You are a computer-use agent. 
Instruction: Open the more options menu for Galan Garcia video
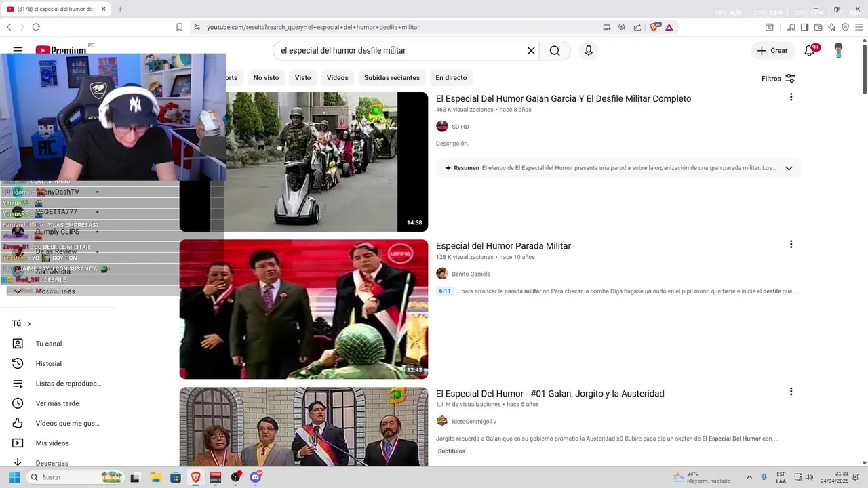point(791,97)
